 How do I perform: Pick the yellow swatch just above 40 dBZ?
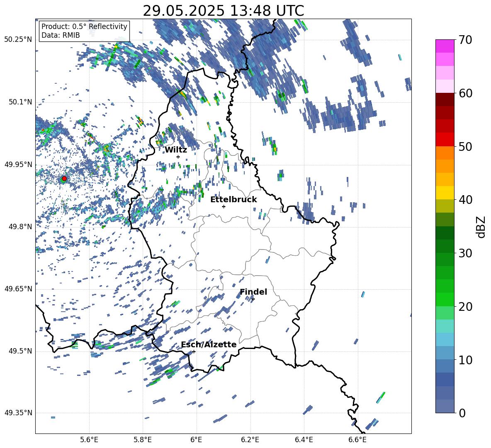(x=445, y=193)
